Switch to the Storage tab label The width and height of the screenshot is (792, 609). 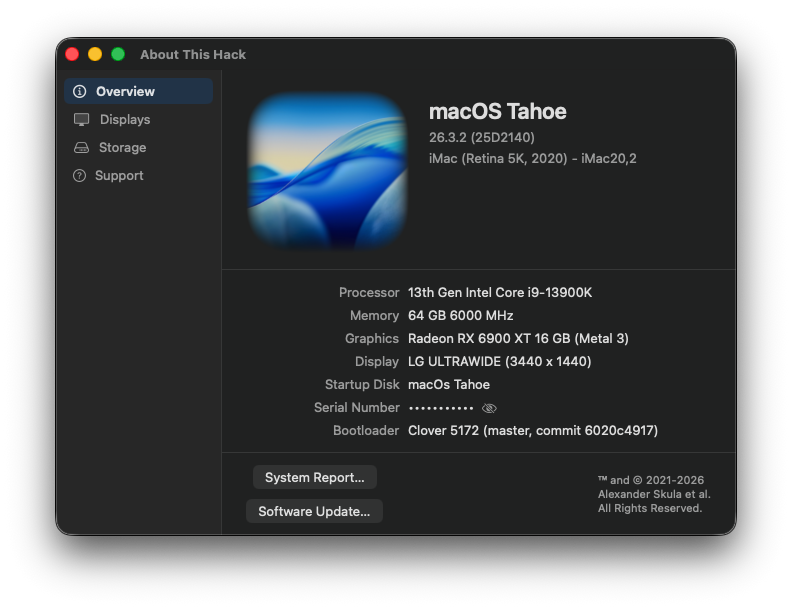122,147
